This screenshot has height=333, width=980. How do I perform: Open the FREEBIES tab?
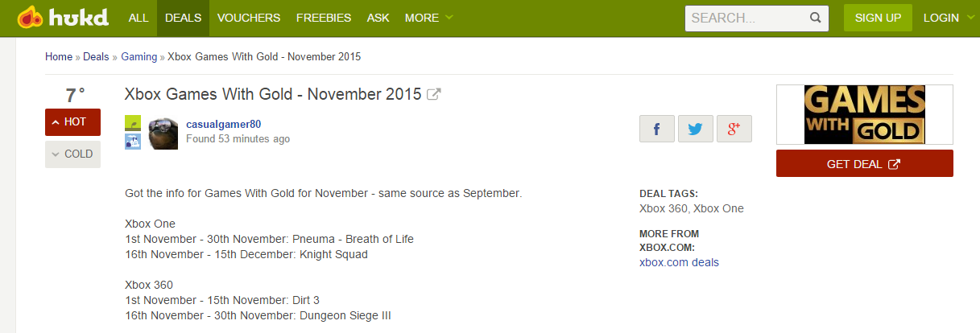[324, 18]
